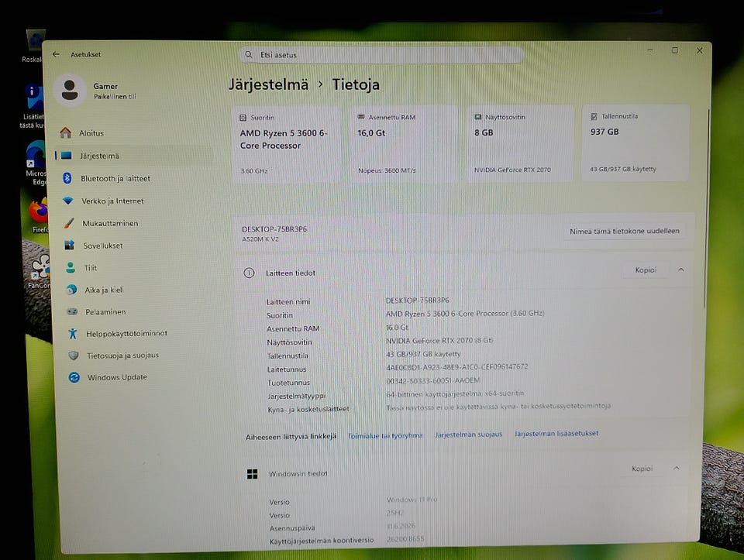Click the Bluetooth icon in sidebar
Viewport: 744px width, 560px height.
[67, 178]
